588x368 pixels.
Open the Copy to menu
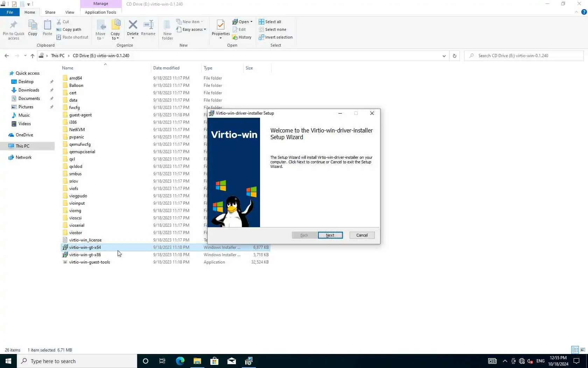115,30
